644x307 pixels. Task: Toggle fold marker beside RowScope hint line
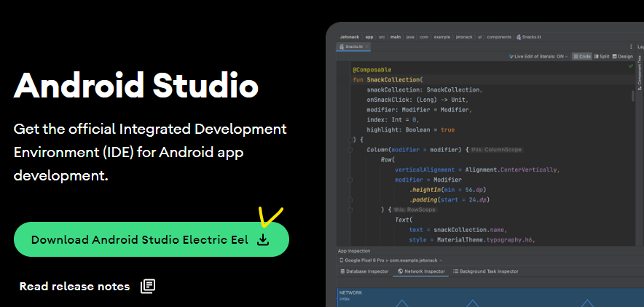coord(350,210)
